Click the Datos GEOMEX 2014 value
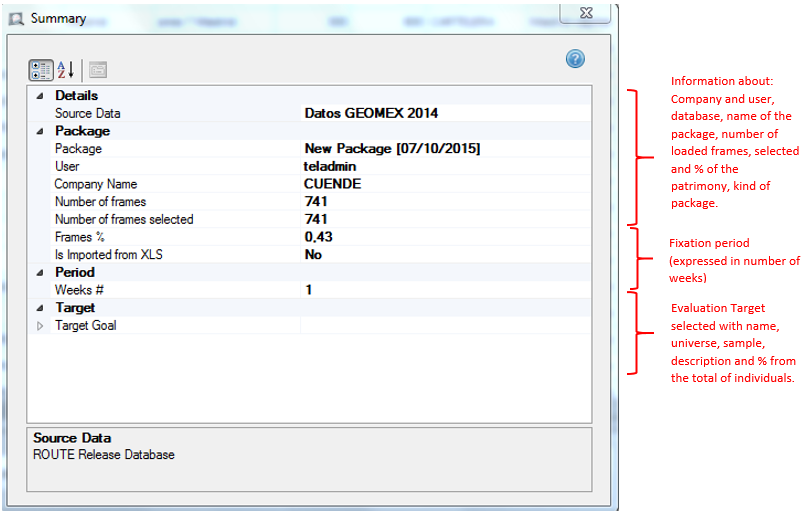 [x=371, y=114]
